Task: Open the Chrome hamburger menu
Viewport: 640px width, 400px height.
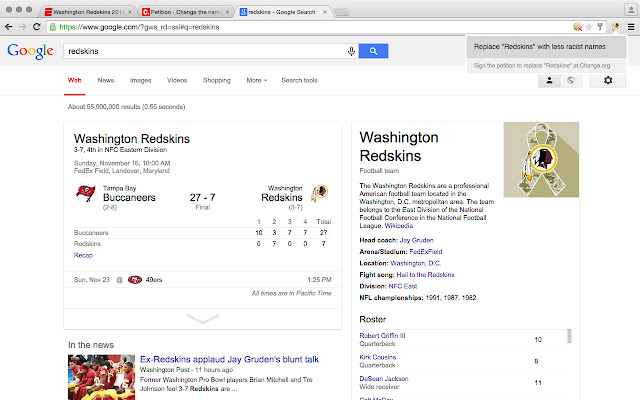Action: [631, 27]
